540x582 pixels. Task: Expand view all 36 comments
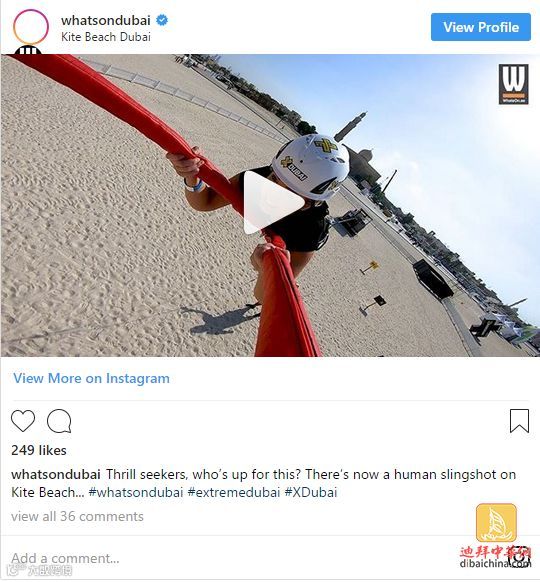tap(77, 516)
